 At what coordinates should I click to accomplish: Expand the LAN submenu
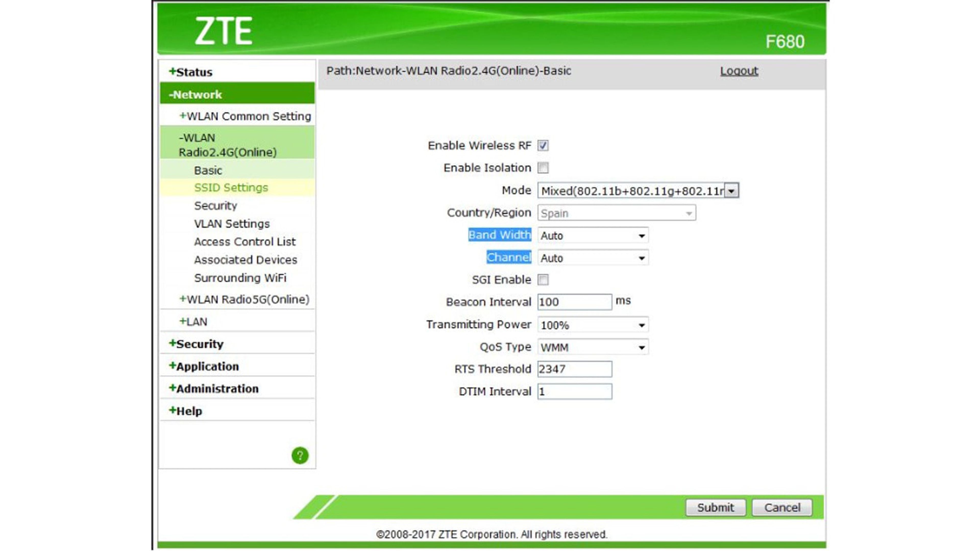(x=193, y=322)
